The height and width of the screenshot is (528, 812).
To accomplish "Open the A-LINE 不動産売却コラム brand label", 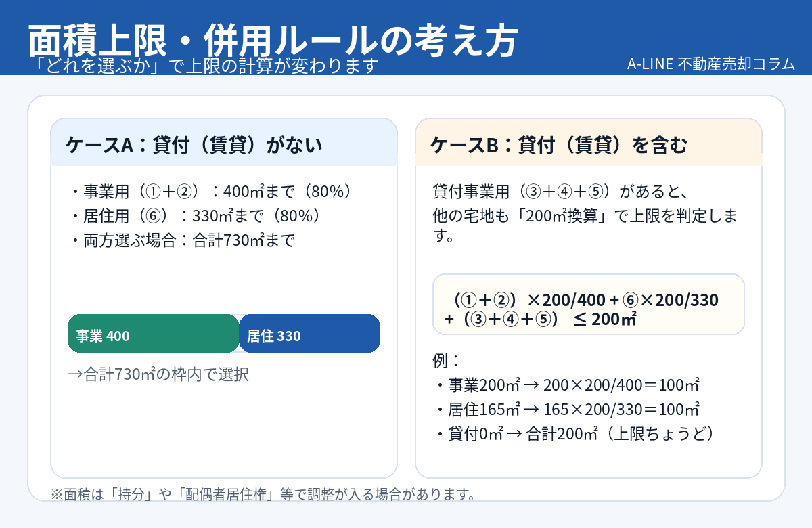I will pyautogui.click(x=710, y=64).
